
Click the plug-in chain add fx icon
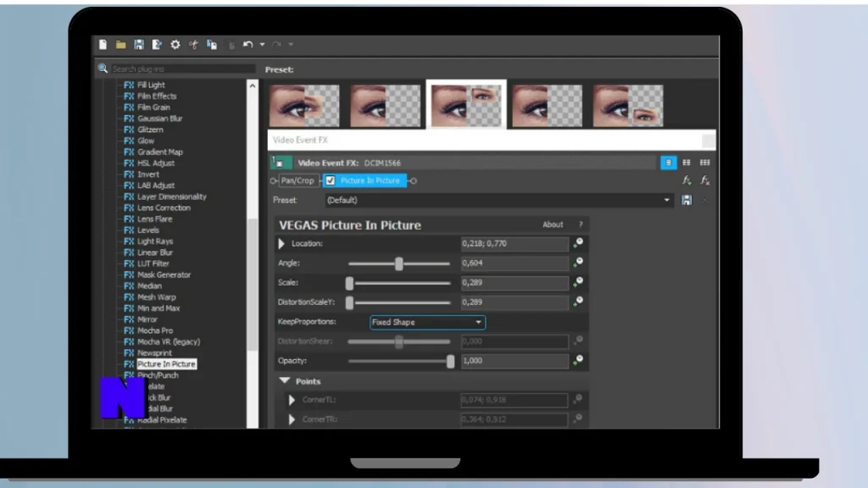687,180
